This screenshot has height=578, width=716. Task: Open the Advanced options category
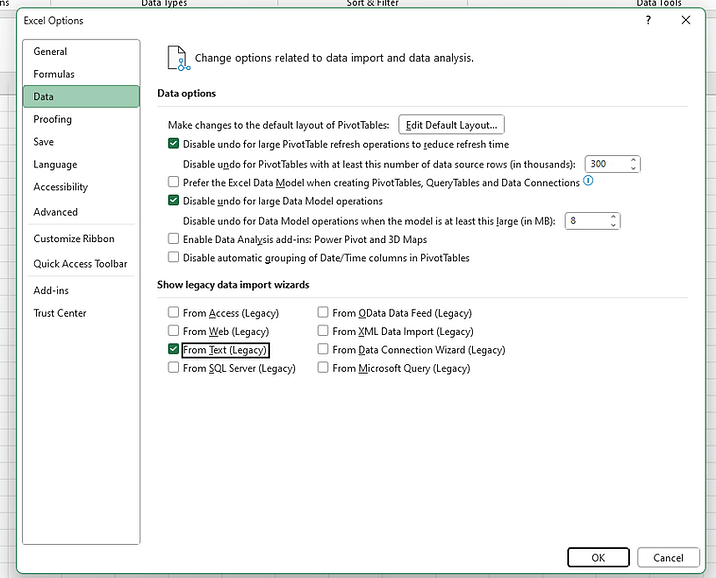pos(81,212)
